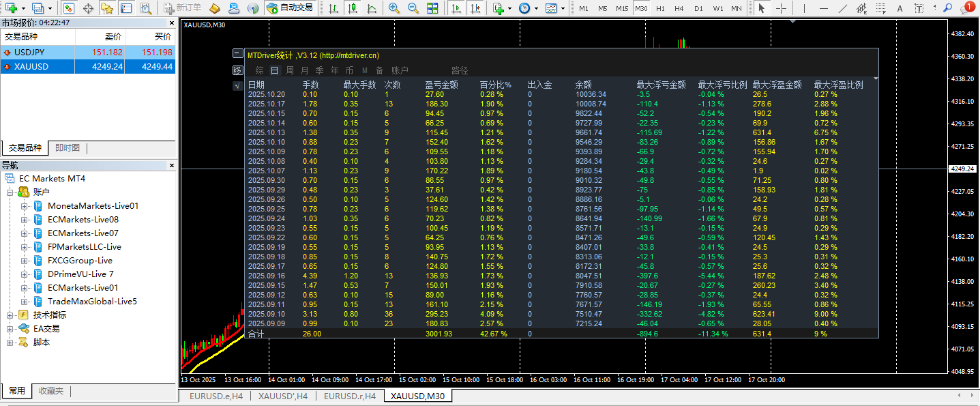980x406 pixels.
Task: Select the text label T tool
Action: pos(919,8)
